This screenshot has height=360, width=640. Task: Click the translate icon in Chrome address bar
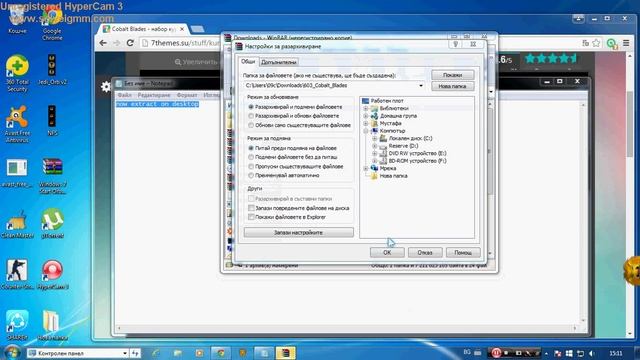(x=585, y=43)
